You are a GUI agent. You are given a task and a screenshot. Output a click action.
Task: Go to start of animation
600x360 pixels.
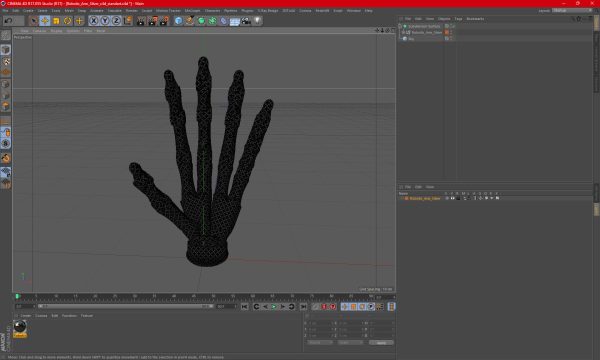coord(245,307)
